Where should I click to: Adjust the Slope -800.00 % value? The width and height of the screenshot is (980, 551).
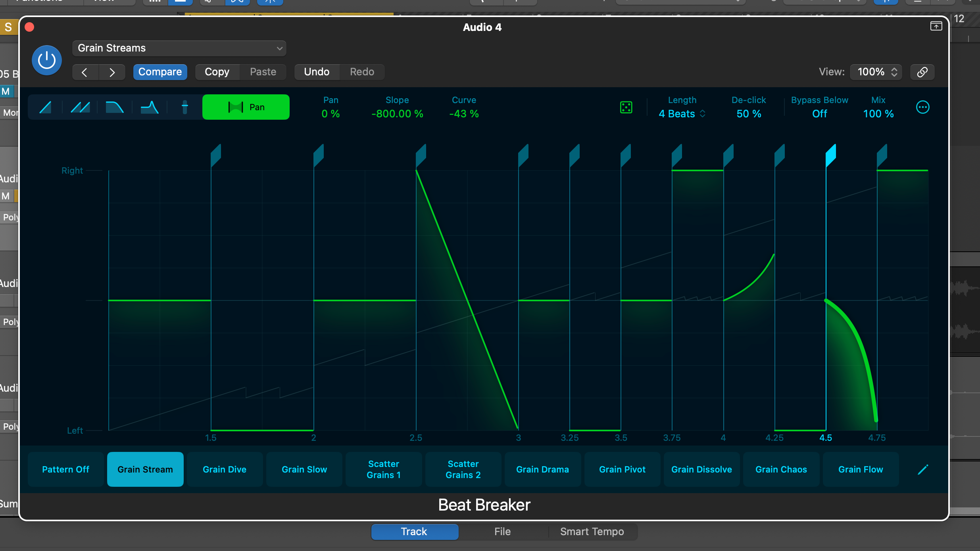[x=397, y=114]
